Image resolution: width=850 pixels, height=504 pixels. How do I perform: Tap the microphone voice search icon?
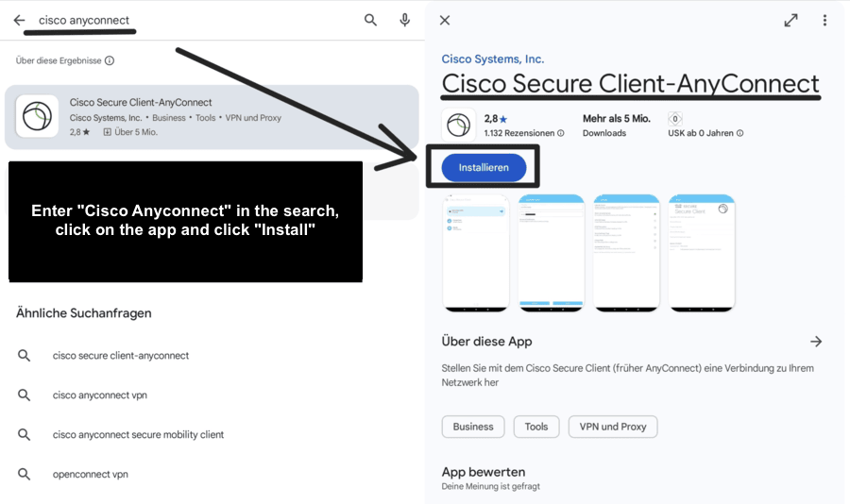click(404, 20)
